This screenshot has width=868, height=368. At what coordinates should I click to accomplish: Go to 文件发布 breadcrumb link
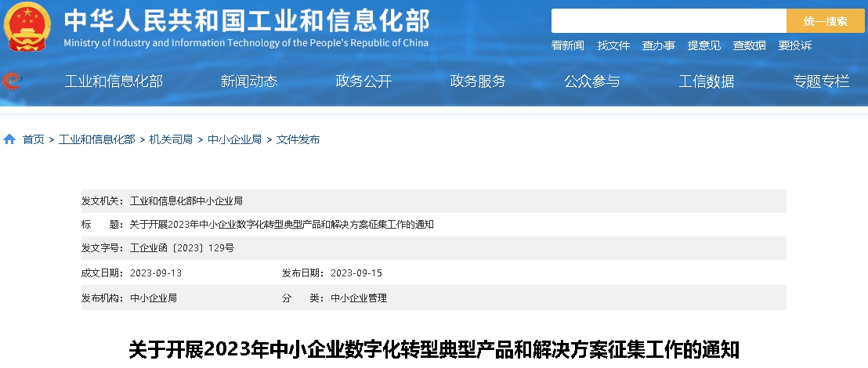point(298,139)
